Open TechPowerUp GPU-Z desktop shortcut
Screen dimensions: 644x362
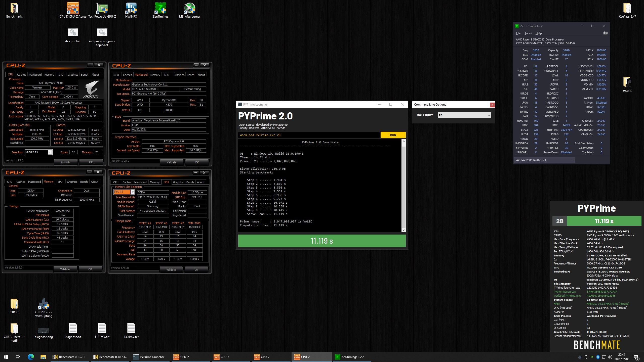[102, 11]
